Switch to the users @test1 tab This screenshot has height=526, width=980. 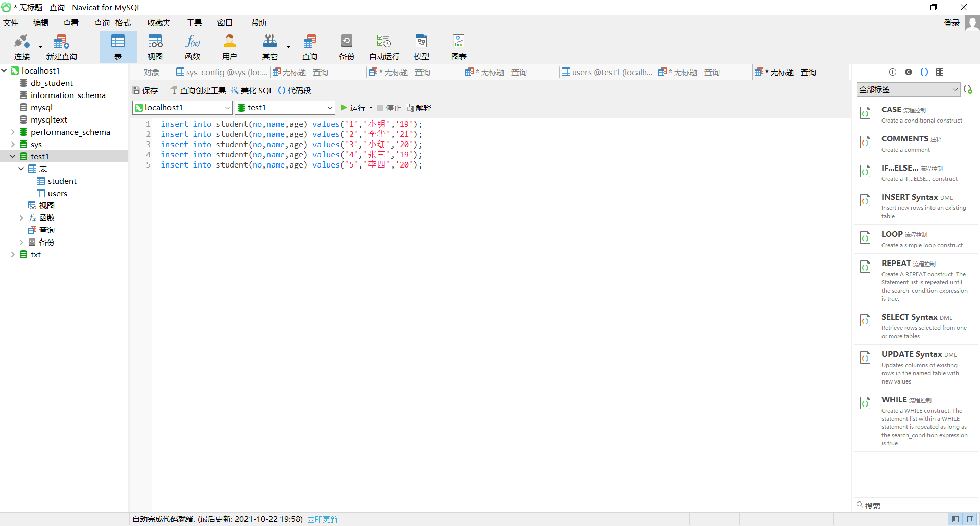tap(607, 73)
